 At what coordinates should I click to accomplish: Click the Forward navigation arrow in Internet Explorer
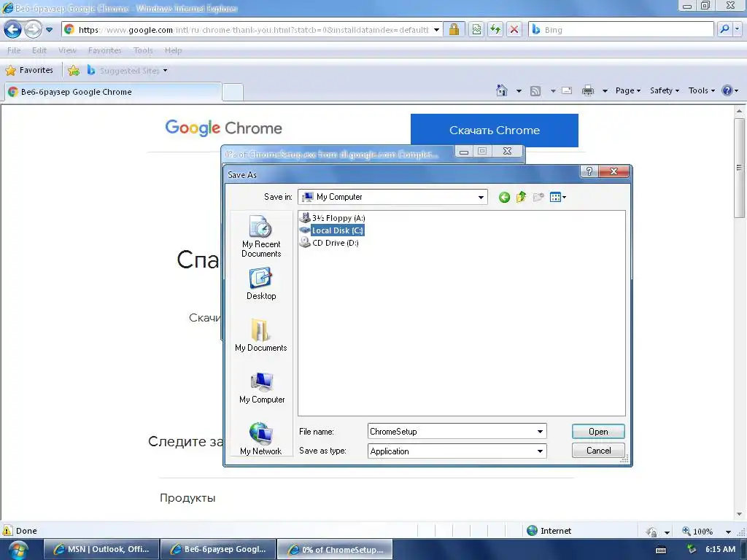33,29
